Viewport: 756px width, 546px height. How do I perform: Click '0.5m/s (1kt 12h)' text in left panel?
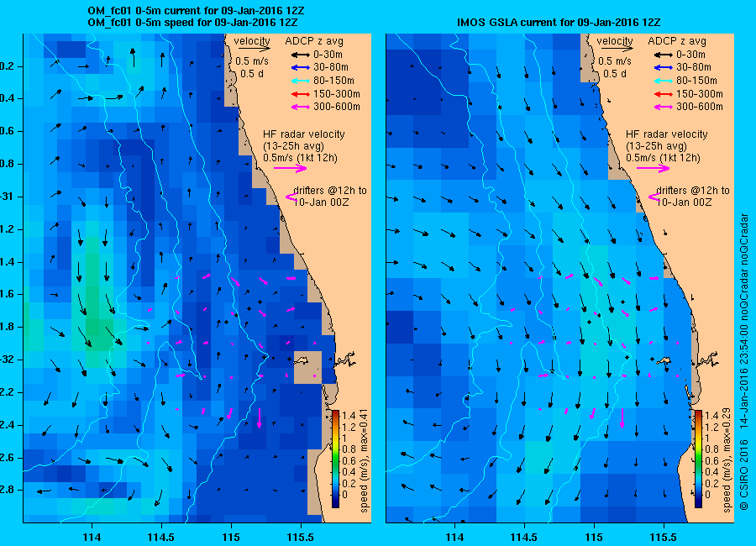[x=300, y=158]
